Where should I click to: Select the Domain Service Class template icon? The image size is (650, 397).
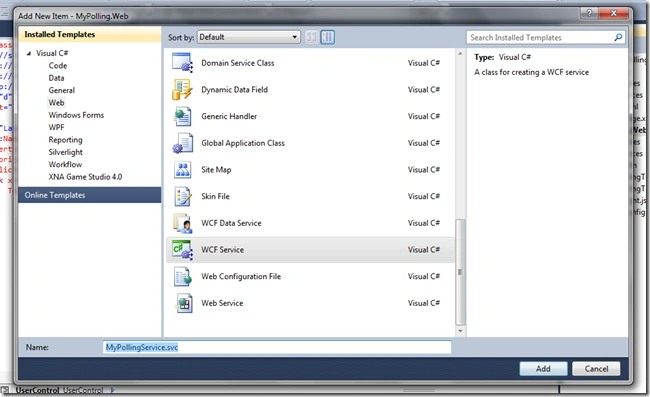pos(182,63)
